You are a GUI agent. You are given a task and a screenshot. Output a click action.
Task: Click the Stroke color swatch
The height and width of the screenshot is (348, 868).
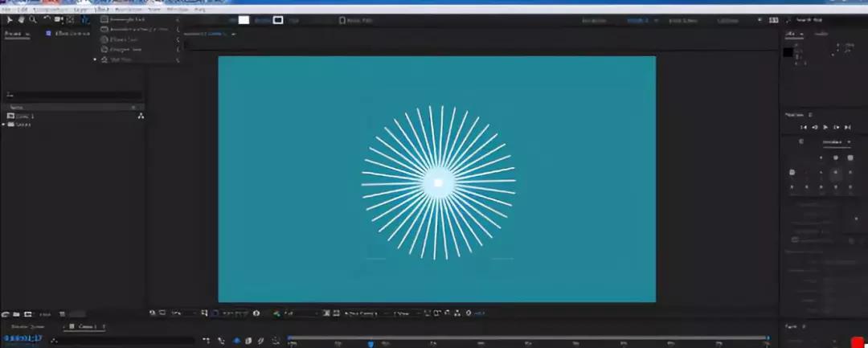pos(278,20)
